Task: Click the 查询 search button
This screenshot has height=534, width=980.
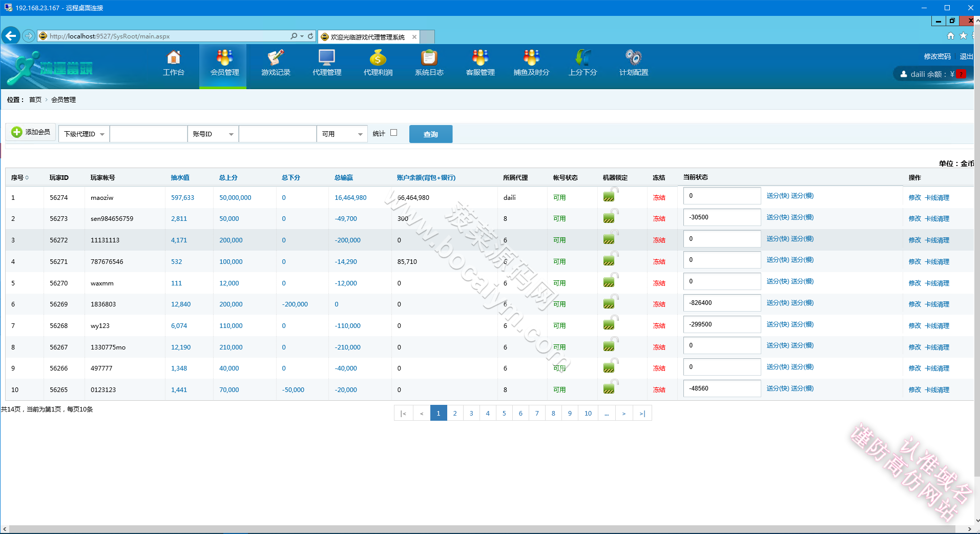Action: 431,134
